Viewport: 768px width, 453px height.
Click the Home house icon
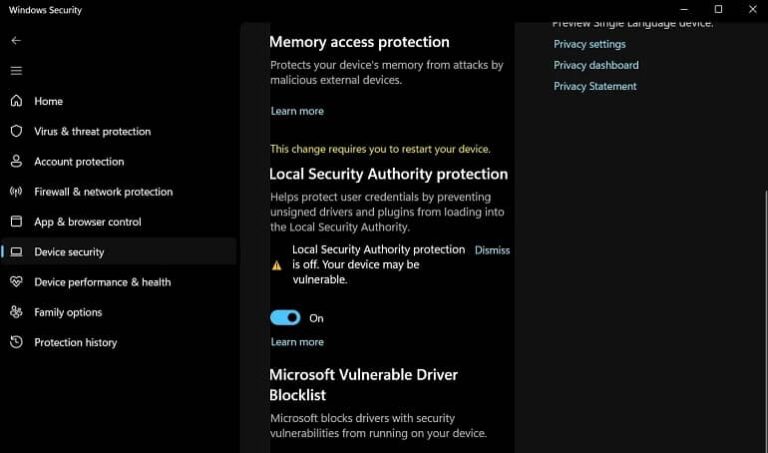click(16, 101)
